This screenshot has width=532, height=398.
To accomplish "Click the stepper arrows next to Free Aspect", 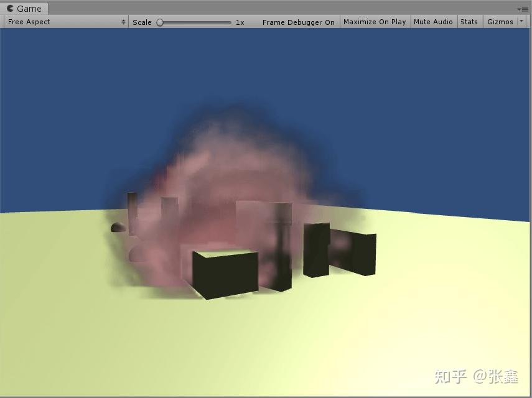I will coord(123,22).
